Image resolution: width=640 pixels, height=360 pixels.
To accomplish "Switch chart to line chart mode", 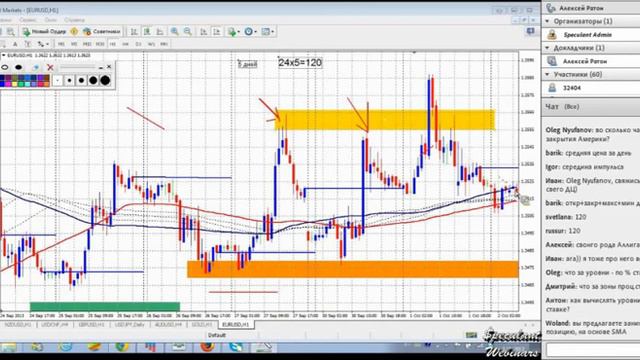I will tap(160, 31).
